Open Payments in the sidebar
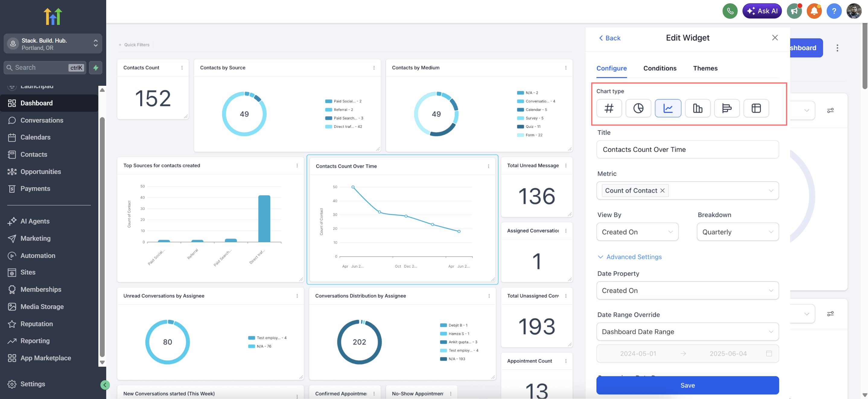868x399 pixels. (x=49, y=188)
